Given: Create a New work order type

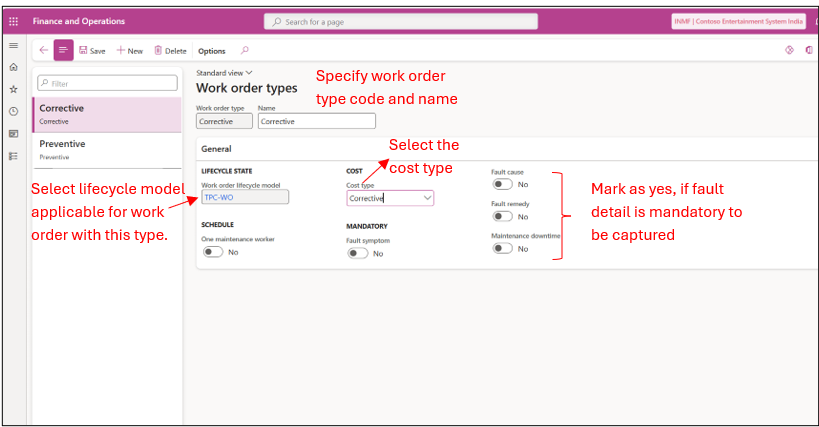Looking at the screenshot, I should tap(130, 51).
